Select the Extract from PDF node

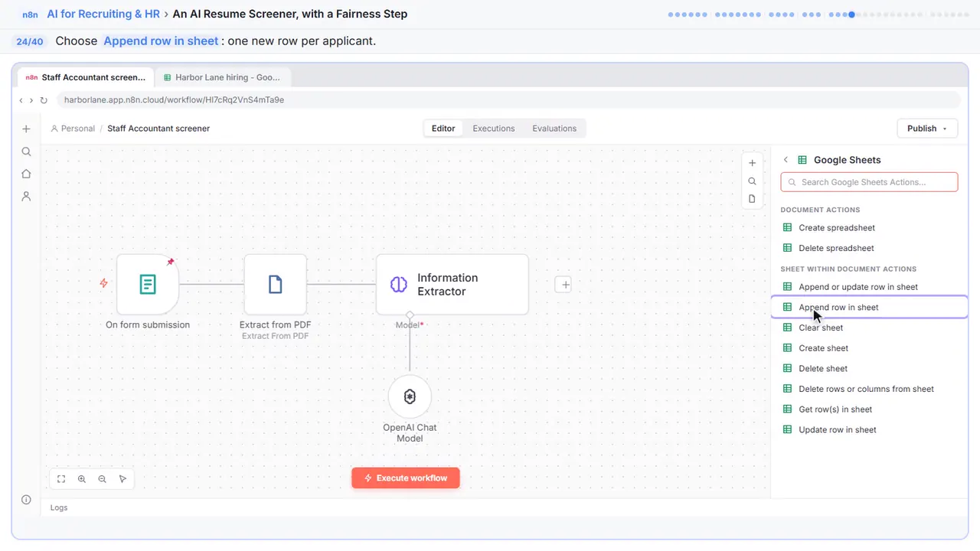[x=276, y=285]
